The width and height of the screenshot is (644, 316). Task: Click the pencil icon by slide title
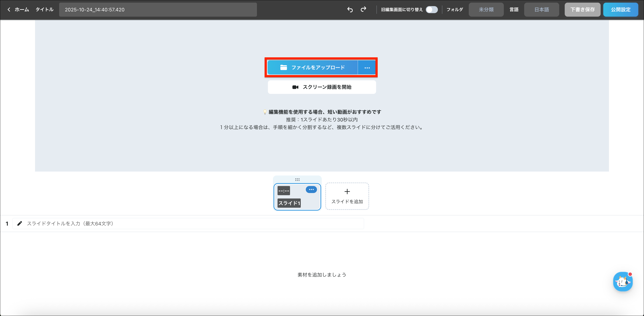click(x=19, y=223)
